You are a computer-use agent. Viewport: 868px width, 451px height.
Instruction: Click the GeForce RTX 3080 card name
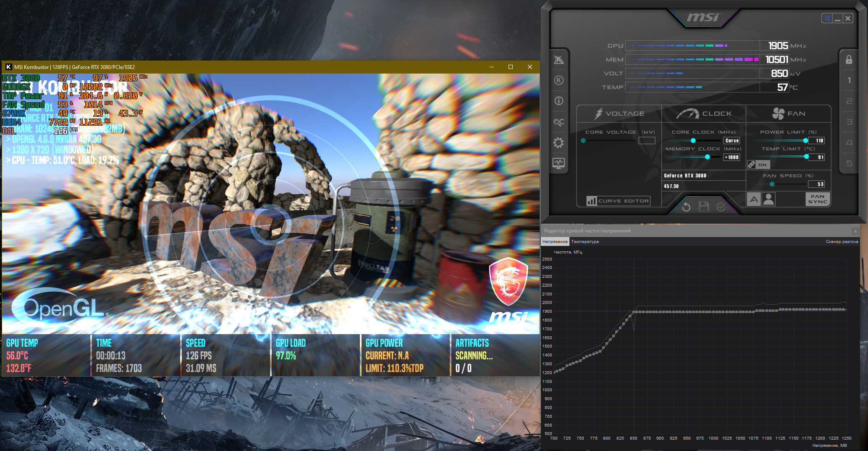pos(685,176)
